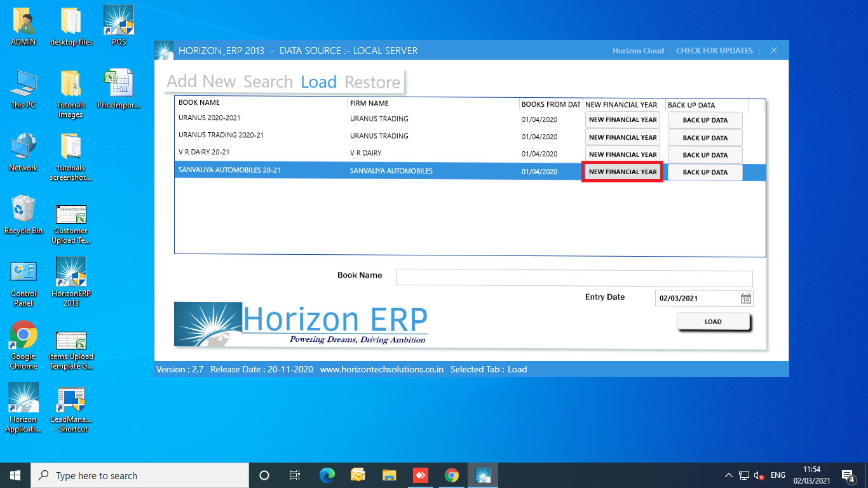Open the POS shortcut on the desktop
The width and height of the screenshot is (868, 488).
(x=118, y=18)
